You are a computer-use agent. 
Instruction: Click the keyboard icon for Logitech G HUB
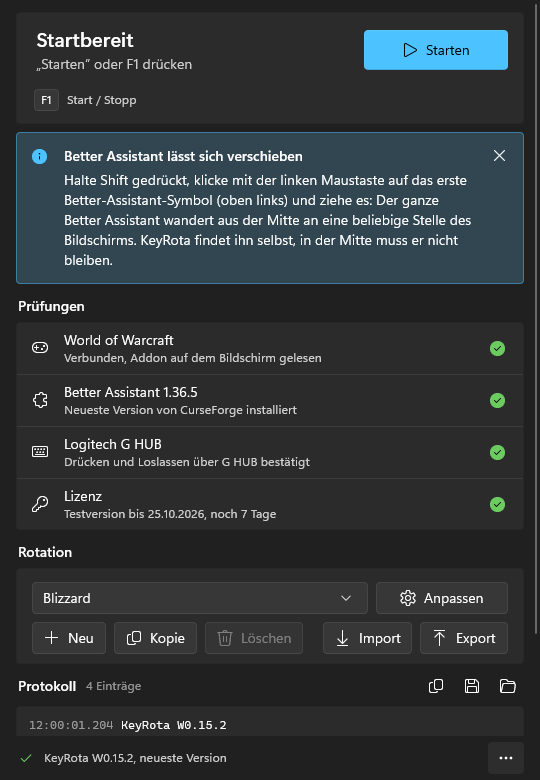40,452
